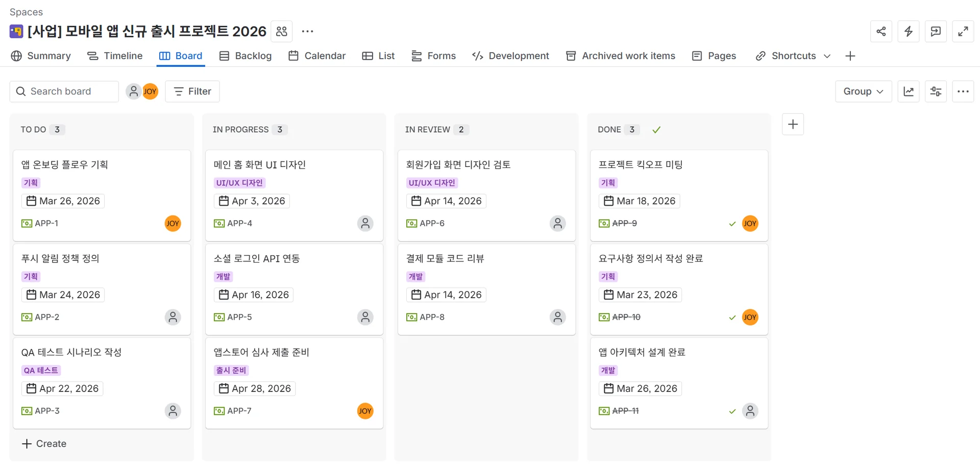Toggle the unassigned avatar filter

[134, 91]
